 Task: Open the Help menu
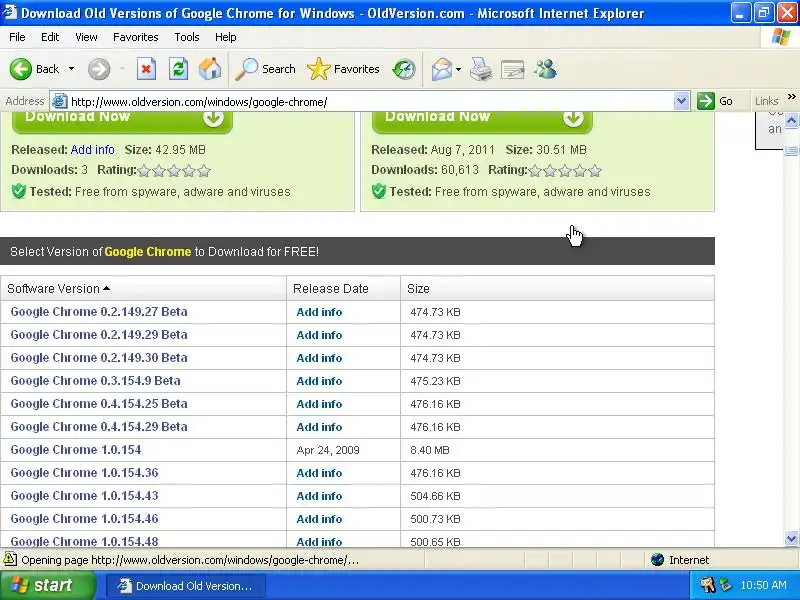(226, 37)
